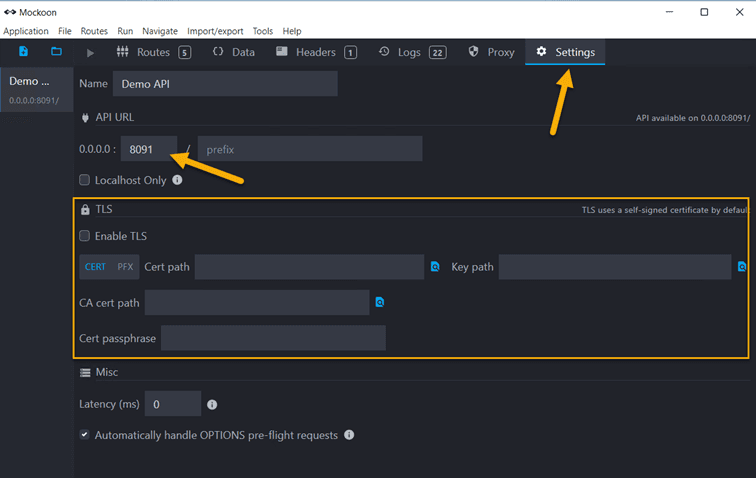Select the CERT certificate type
Image resolution: width=756 pixels, height=478 pixels.
click(x=95, y=267)
